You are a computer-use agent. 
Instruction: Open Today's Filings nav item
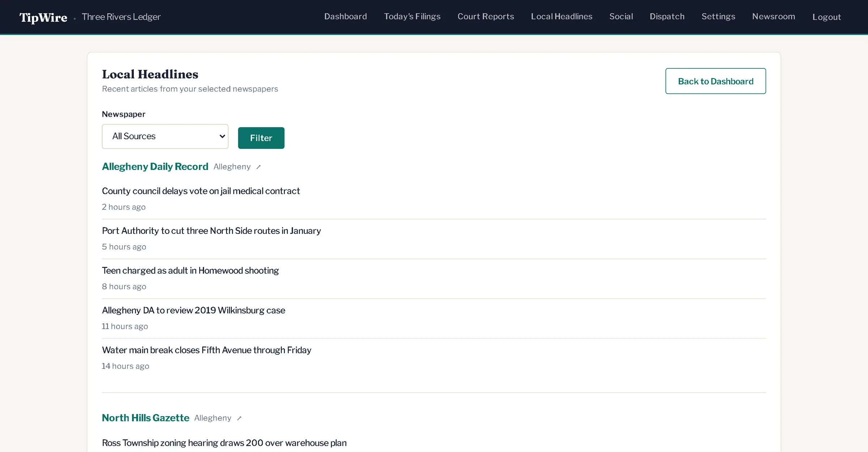412,17
